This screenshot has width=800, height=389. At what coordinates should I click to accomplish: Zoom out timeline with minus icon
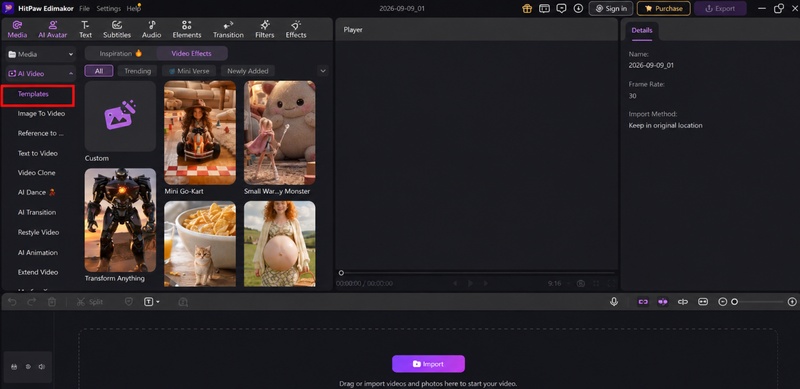click(x=722, y=302)
